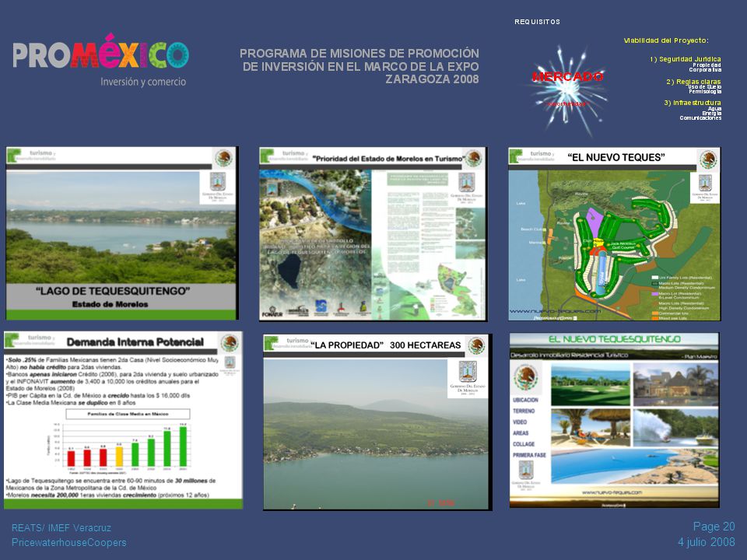Click the 'EL NUEVO TEQUES' map title

pos(616,158)
